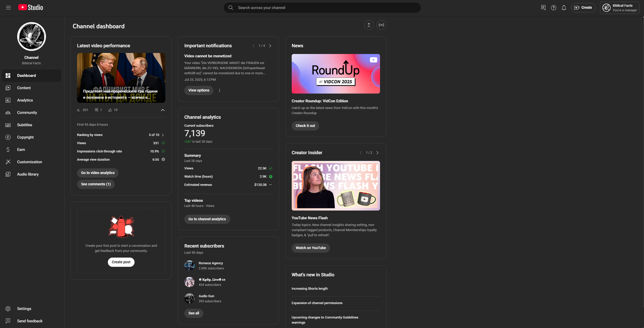Click Send feedback in the sidebar
The width and height of the screenshot is (644, 328).
click(31, 321)
